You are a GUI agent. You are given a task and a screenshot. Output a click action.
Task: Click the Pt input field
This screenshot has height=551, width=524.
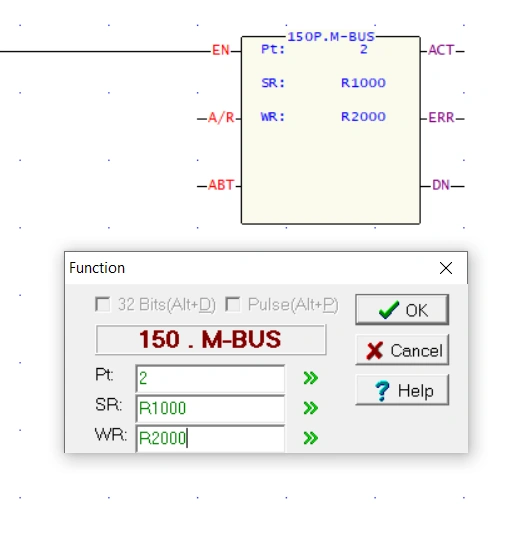[210, 378]
